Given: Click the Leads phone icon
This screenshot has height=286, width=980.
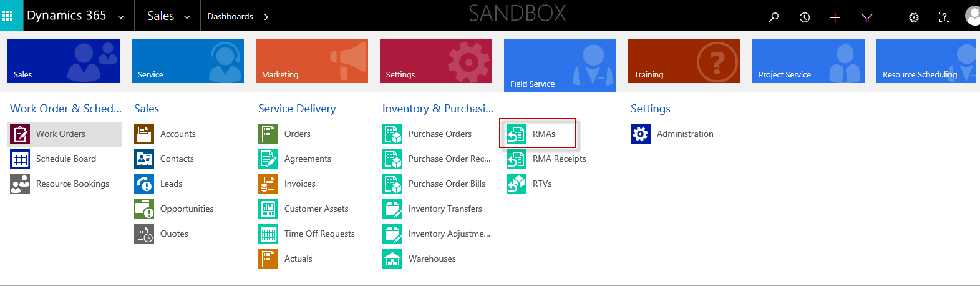Looking at the screenshot, I should [x=144, y=184].
